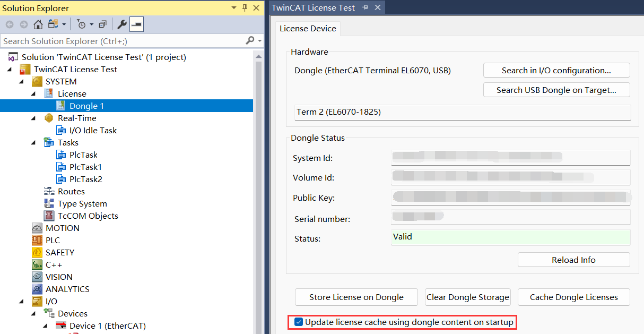Image resolution: width=644 pixels, height=334 pixels.
Task: Open Solution Explorer window position menu
Action: coord(234,8)
